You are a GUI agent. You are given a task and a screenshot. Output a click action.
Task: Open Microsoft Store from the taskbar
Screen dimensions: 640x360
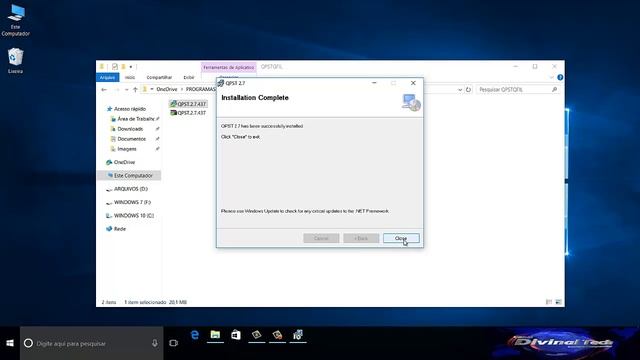(236, 336)
